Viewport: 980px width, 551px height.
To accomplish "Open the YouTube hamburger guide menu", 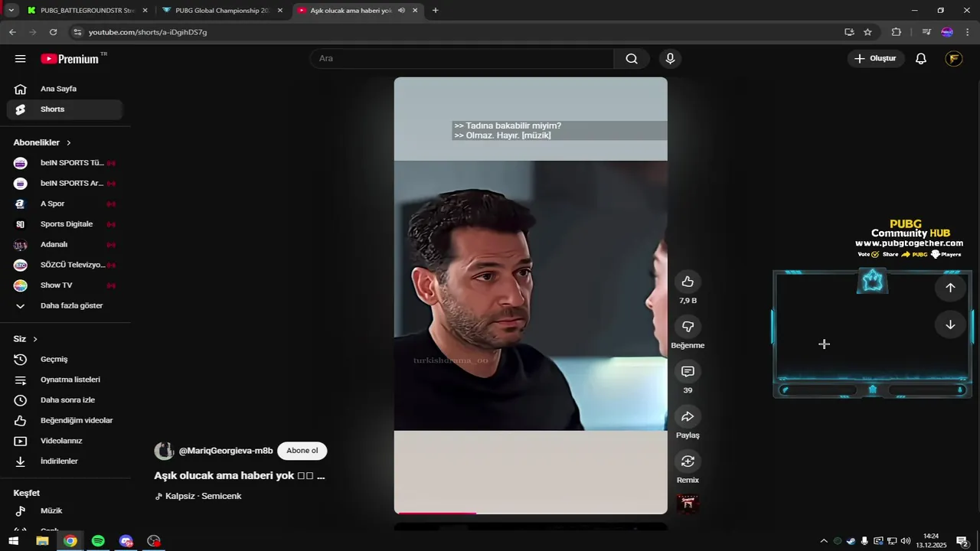I will tap(21, 59).
